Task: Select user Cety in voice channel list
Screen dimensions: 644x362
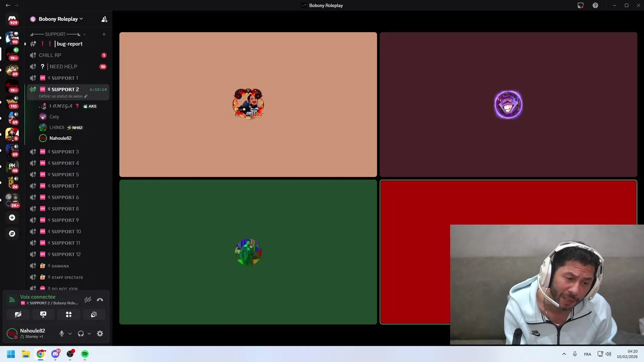Action: 68,117
